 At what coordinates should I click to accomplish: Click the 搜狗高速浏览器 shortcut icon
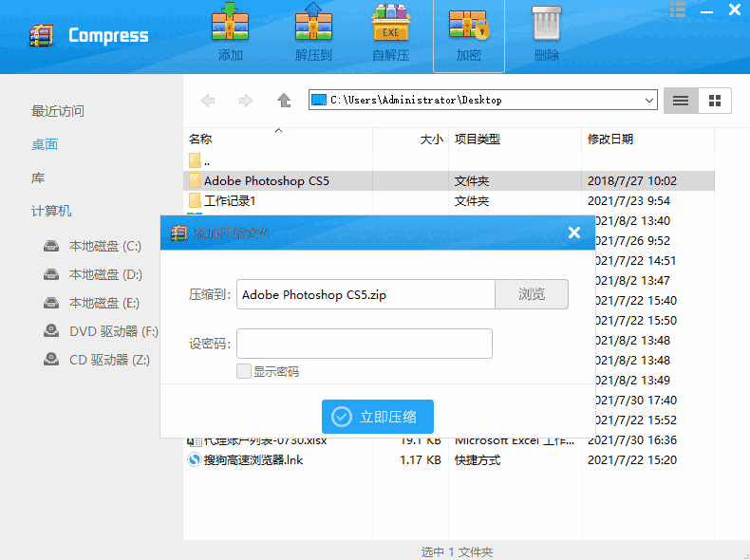click(195, 460)
